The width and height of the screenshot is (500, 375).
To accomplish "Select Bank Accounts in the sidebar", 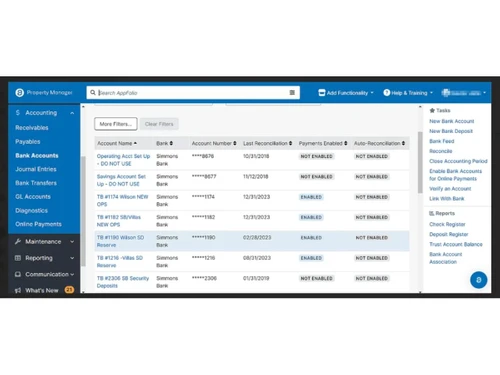I will pos(37,155).
